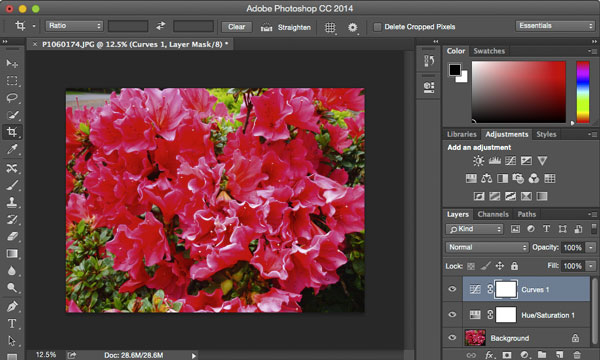600x360 pixels.
Task: Open the Color panel flyout menu
Action: click(592, 51)
